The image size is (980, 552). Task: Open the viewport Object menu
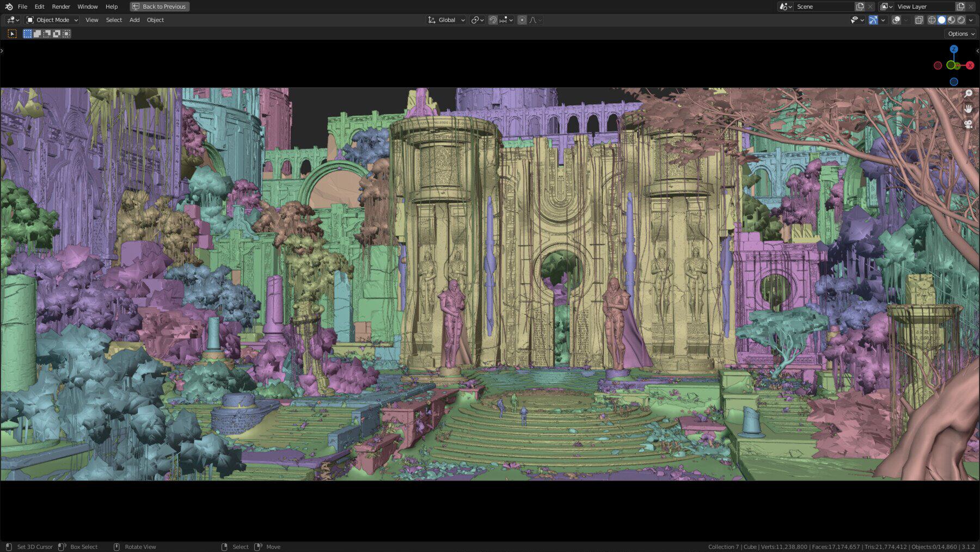[155, 20]
